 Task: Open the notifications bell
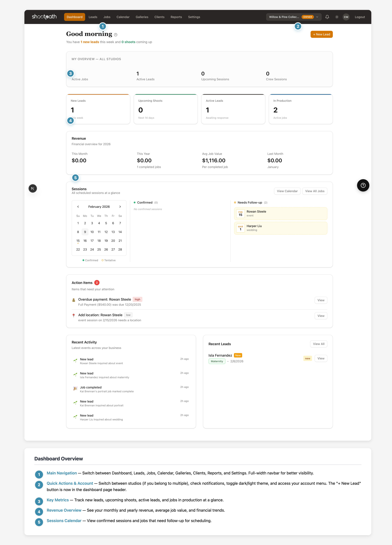(x=327, y=17)
